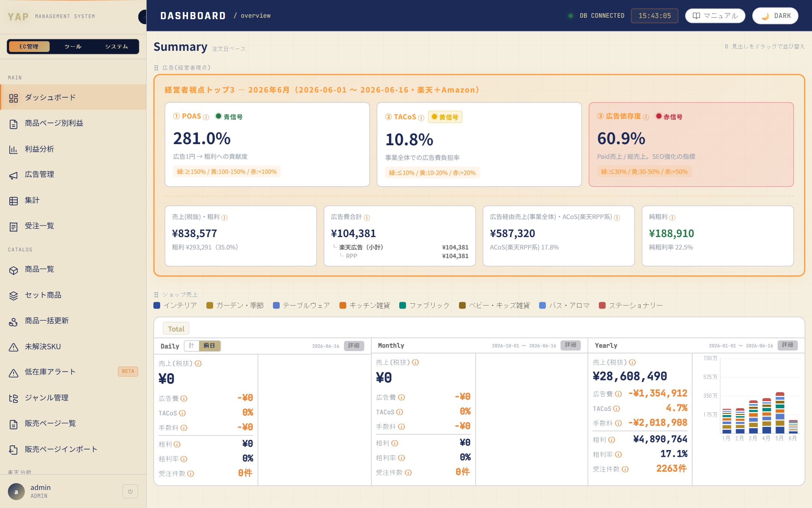812x508 pixels.
Task: Open 商品一括更新 icon
Action: click(x=14, y=321)
